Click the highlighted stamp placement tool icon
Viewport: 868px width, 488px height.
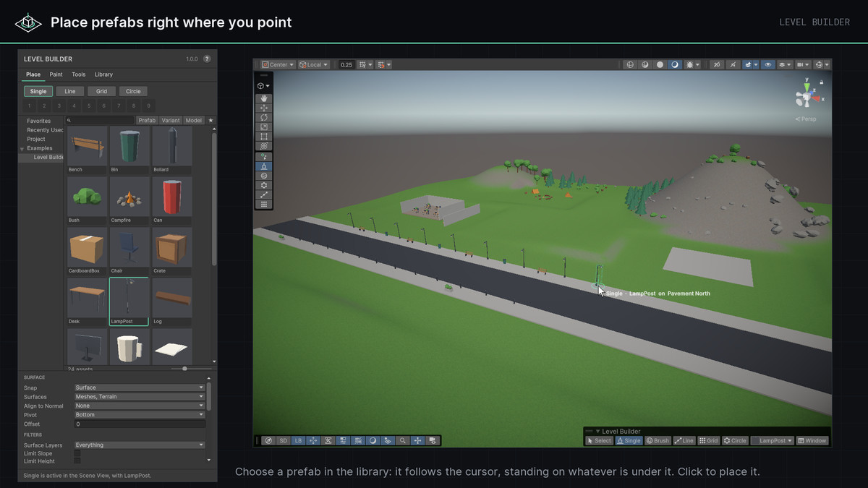[x=264, y=166]
